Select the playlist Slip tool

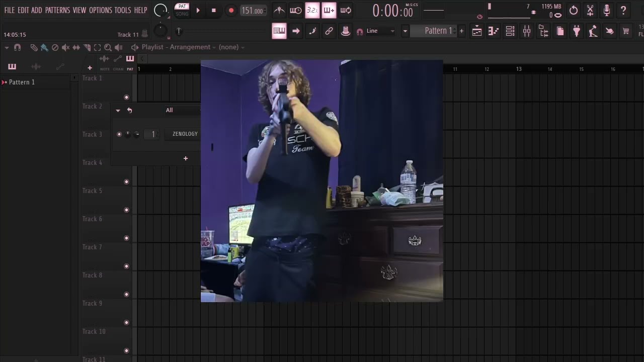(76, 47)
